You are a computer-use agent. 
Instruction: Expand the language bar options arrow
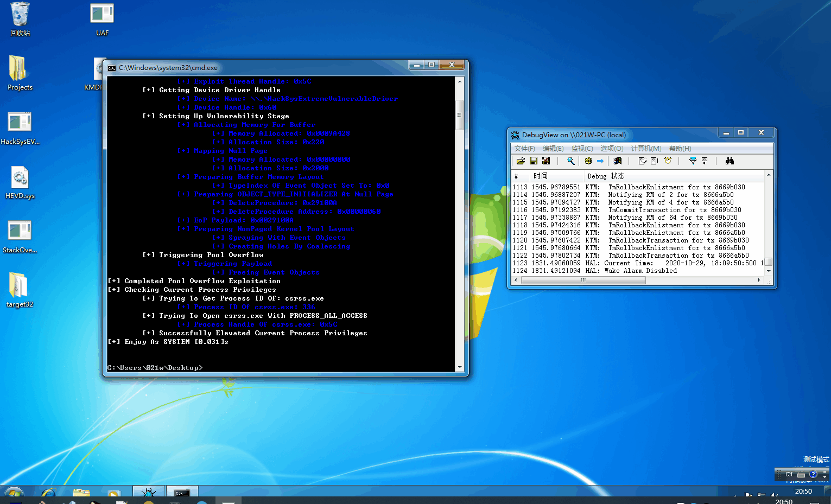(x=824, y=477)
